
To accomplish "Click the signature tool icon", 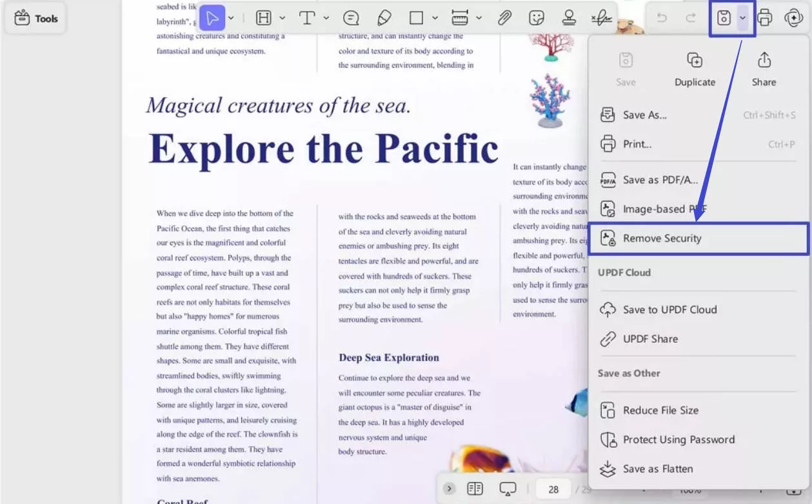I will (x=601, y=18).
